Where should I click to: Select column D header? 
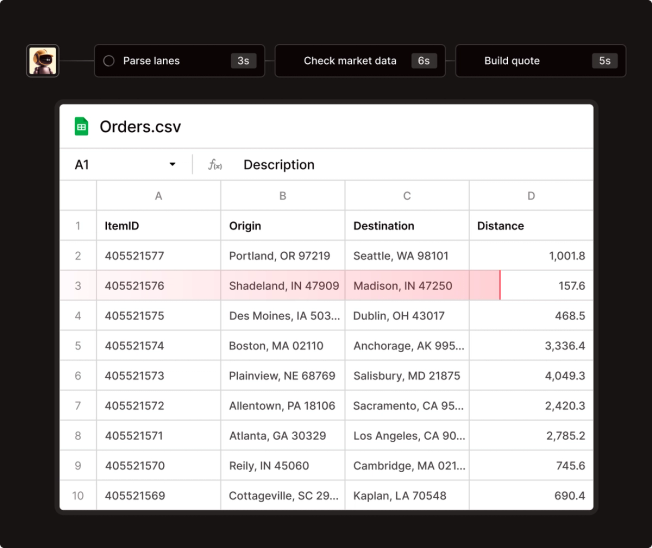(531, 196)
